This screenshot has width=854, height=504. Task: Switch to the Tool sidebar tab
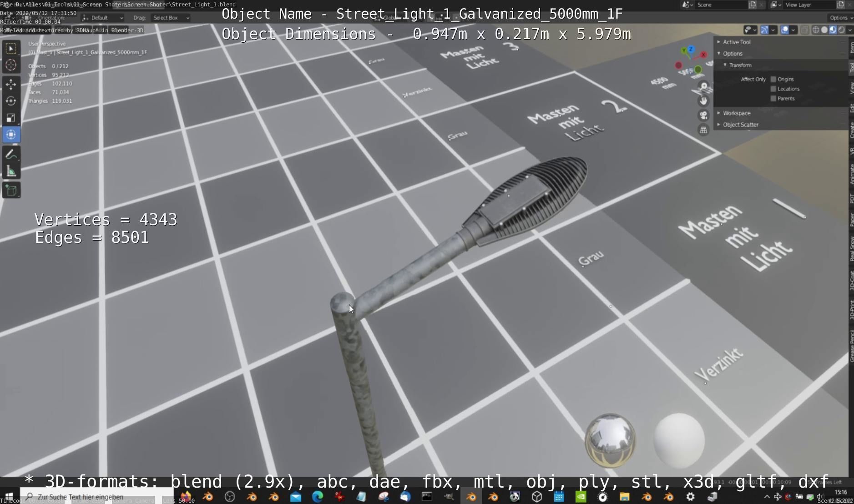[x=851, y=68]
